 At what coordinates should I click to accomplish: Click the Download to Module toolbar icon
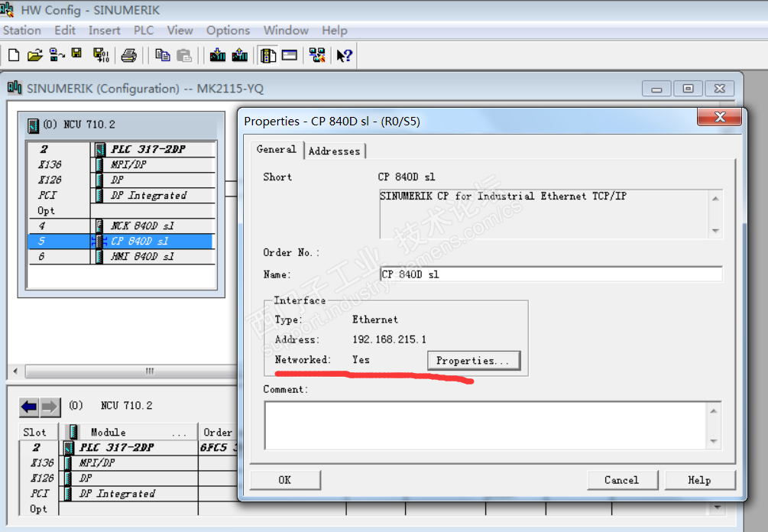coord(218,55)
